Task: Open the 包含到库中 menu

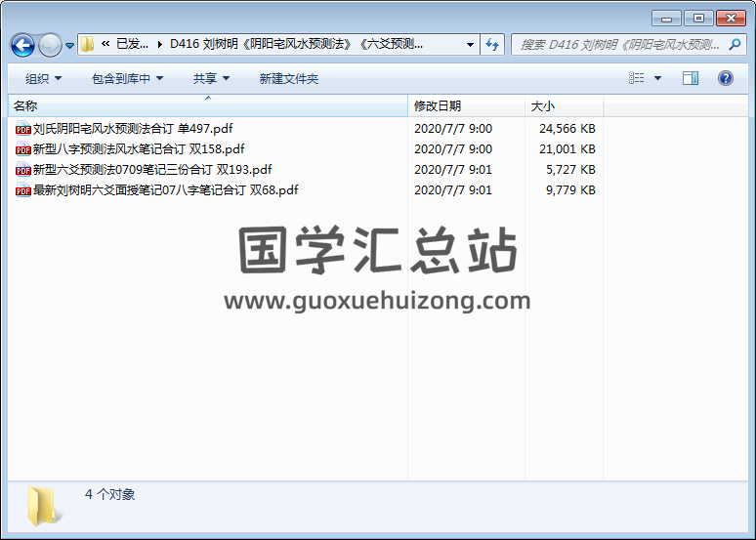Action: [127, 78]
